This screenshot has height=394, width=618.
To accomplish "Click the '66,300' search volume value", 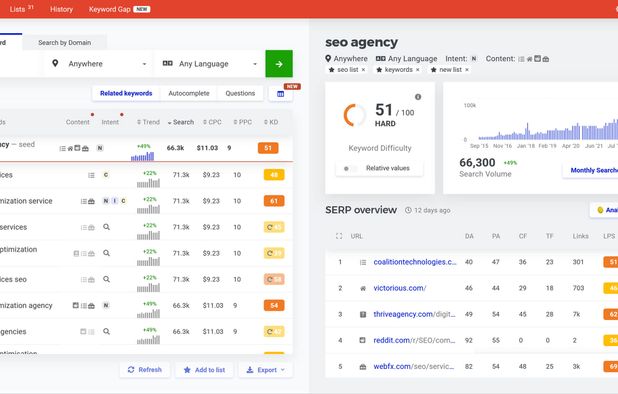I will click(x=477, y=162).
